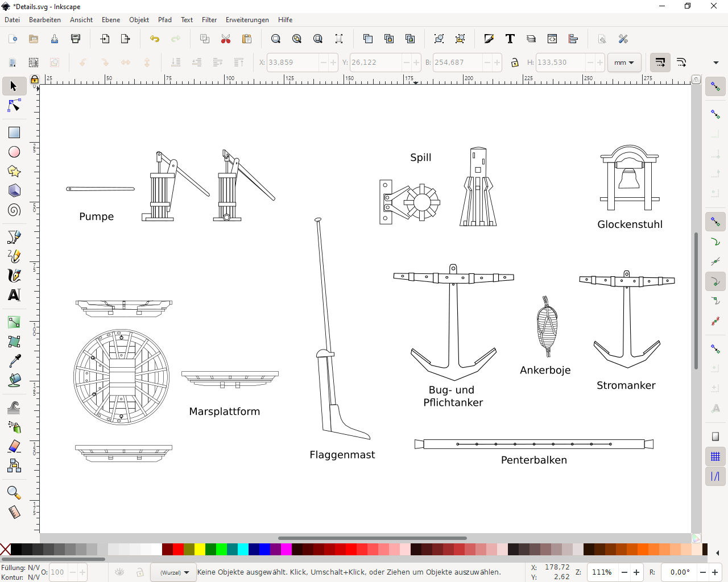Activate the calligraphy pen tool
728x582 pixels.
[14, 276]
